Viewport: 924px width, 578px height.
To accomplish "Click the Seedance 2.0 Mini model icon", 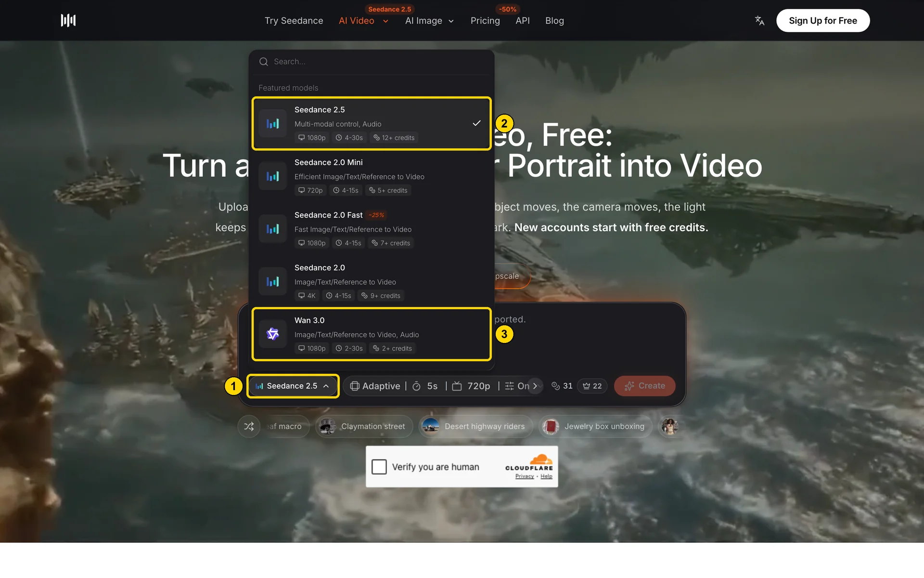I will click(273, 176).
